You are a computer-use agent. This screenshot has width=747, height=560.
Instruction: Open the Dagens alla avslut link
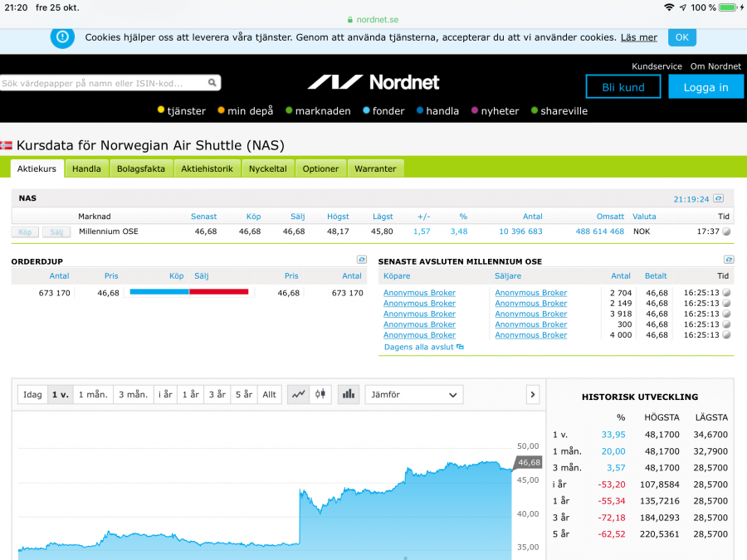coord(419,347)
